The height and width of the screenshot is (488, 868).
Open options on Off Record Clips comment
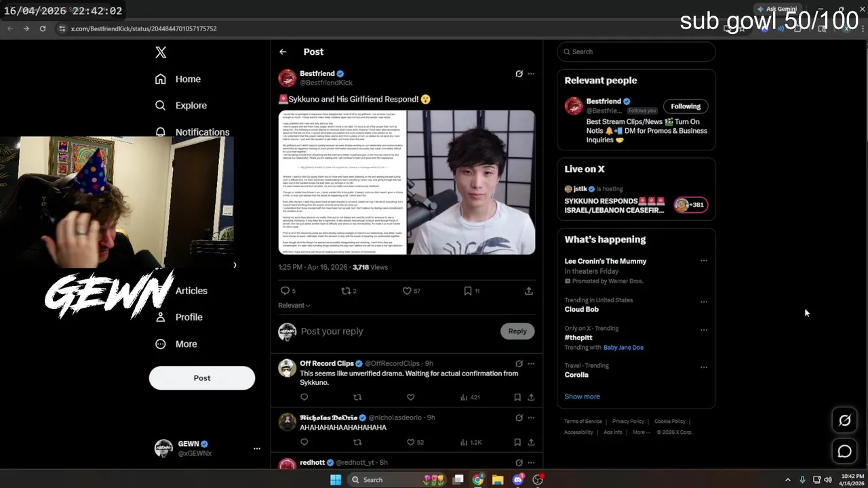coord(531,364)
